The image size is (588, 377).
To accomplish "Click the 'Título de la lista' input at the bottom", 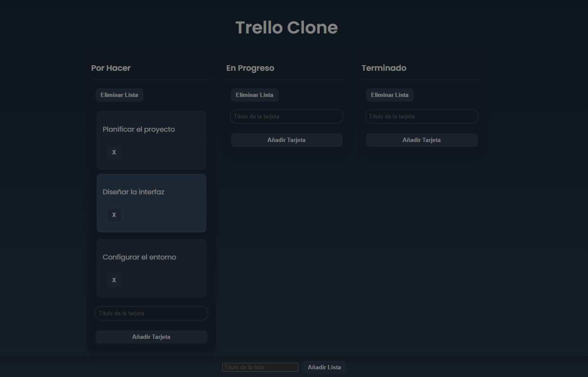I will point(260,367).
